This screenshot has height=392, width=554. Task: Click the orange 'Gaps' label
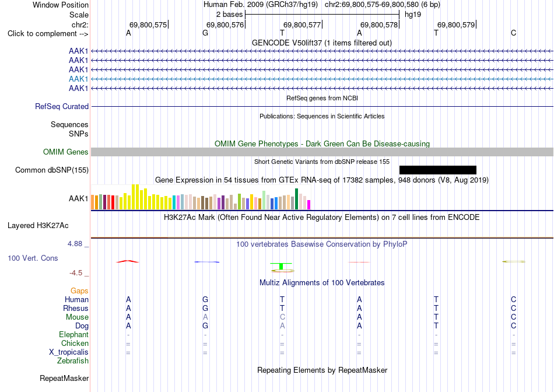79,290
